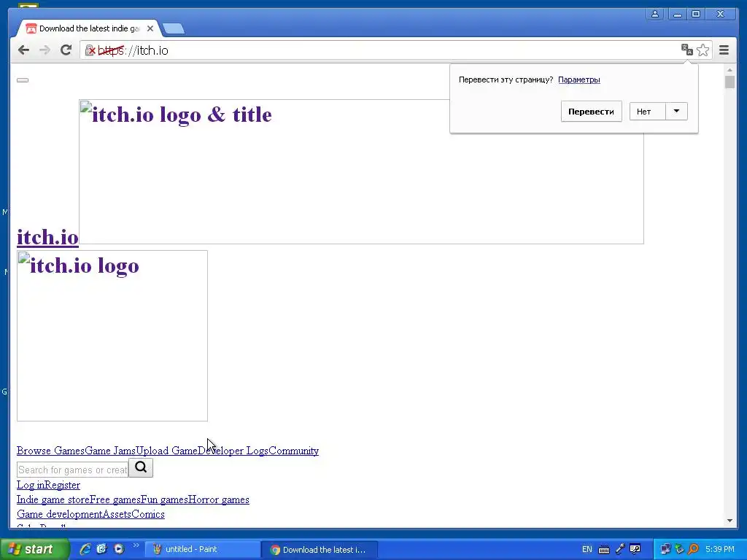The image size is (747, 560).
Task: Reload the itch.io page
Action: (x=66, y=50)
